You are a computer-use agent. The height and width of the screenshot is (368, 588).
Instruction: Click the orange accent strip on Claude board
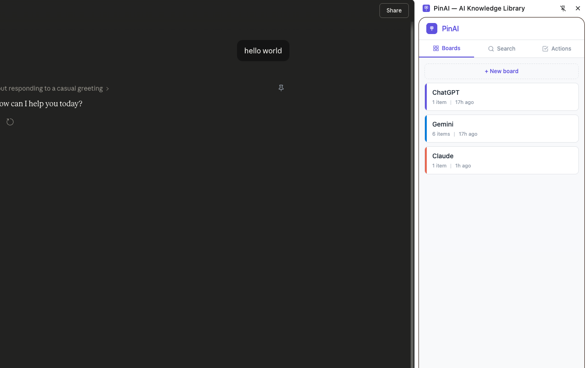425,160
